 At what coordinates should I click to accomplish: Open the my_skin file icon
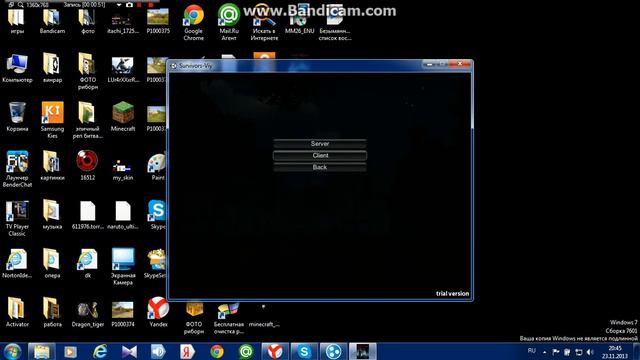(122, 169)
